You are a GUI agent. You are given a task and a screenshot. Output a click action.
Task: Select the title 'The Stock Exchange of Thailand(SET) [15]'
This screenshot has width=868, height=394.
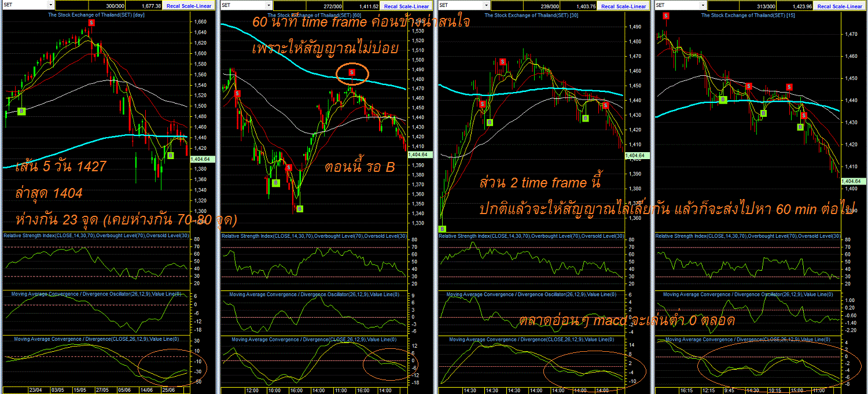point(748,14)
